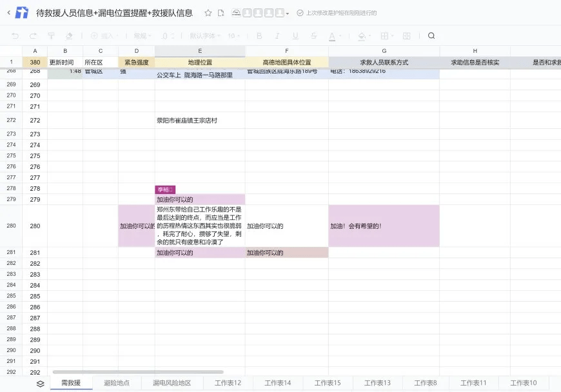Open the Tencent Docs home logo
The height and width of the screenshot is (392, 561).
click(22, 12)
